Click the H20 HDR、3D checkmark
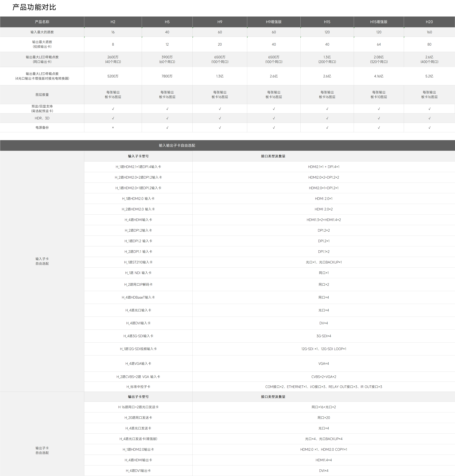Image resolution: width=455 pixels, height=476 pixels. (429, 118)
